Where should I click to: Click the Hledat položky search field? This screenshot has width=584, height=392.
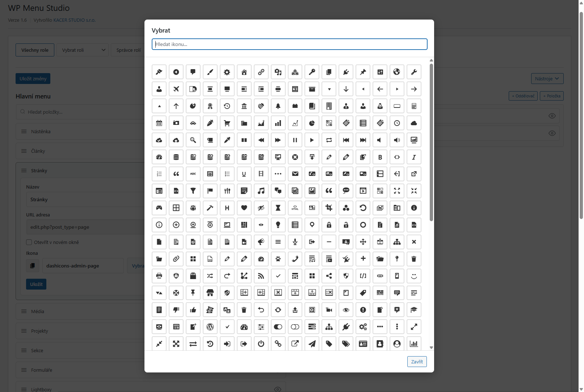pos(80,112)
